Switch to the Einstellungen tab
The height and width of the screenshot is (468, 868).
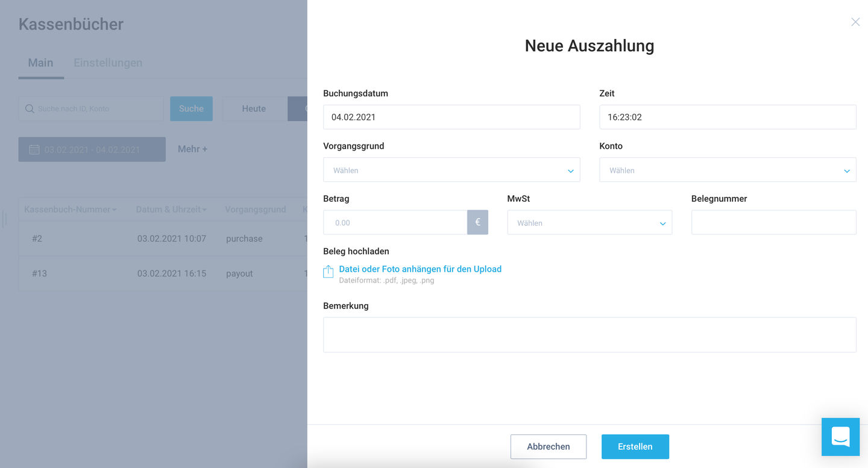pyautogui.click(x=108, y=63)
